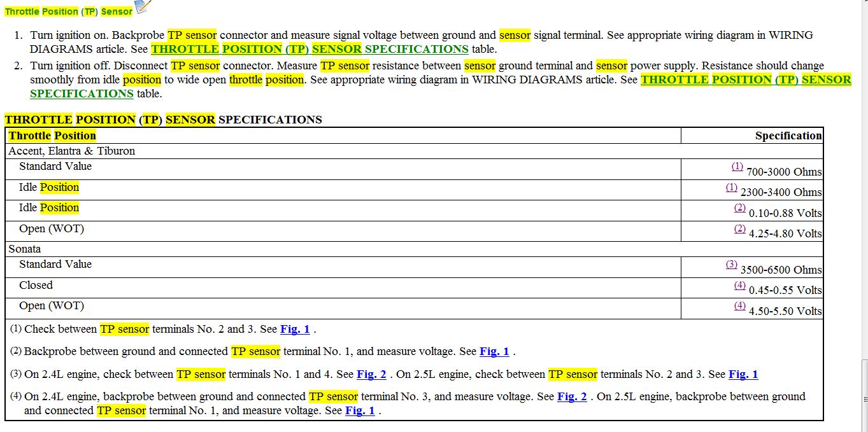Open footnote (1) next to 2300-3400 Ohms
The image size is (868, 432).
click(731, 188)
